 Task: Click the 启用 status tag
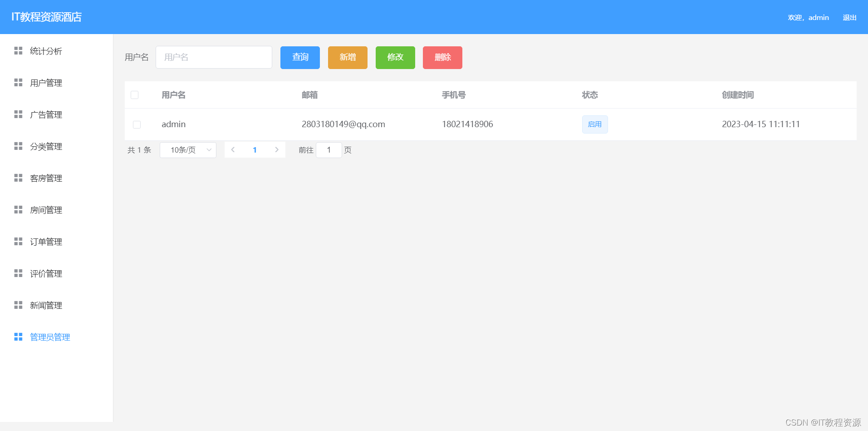pos(595,124)
